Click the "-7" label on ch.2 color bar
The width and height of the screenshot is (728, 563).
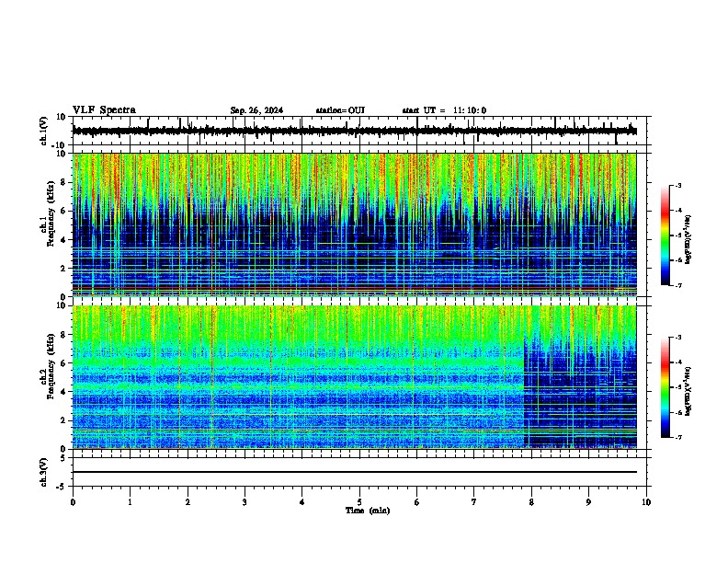677,437
